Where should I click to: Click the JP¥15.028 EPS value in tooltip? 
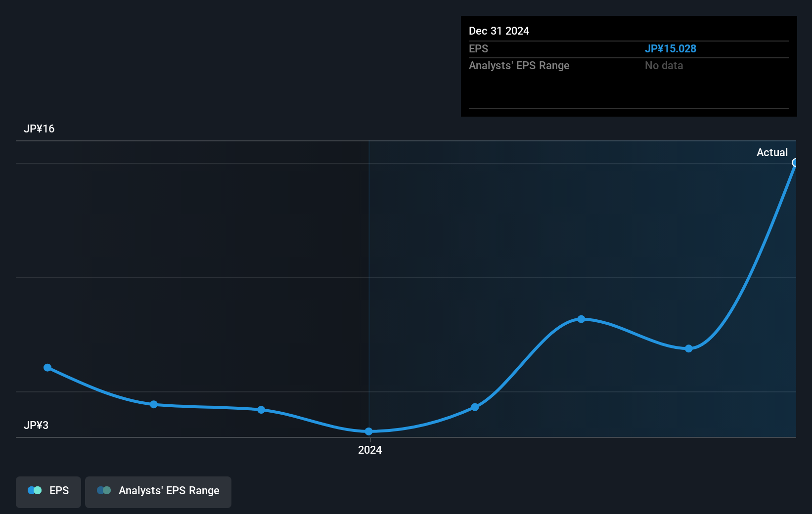(670, 48)
